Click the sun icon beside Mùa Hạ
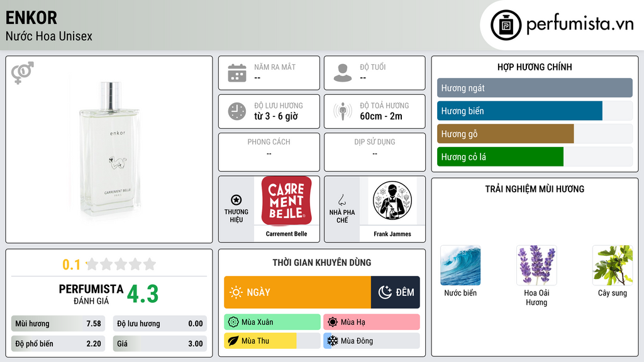The image size is (644, 362). (x=333, y=322)
